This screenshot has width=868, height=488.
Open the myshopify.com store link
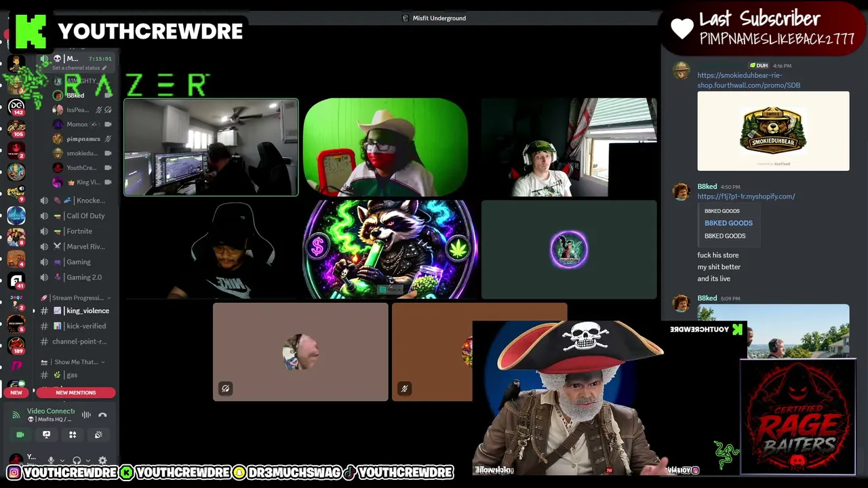tap(746, 197)
